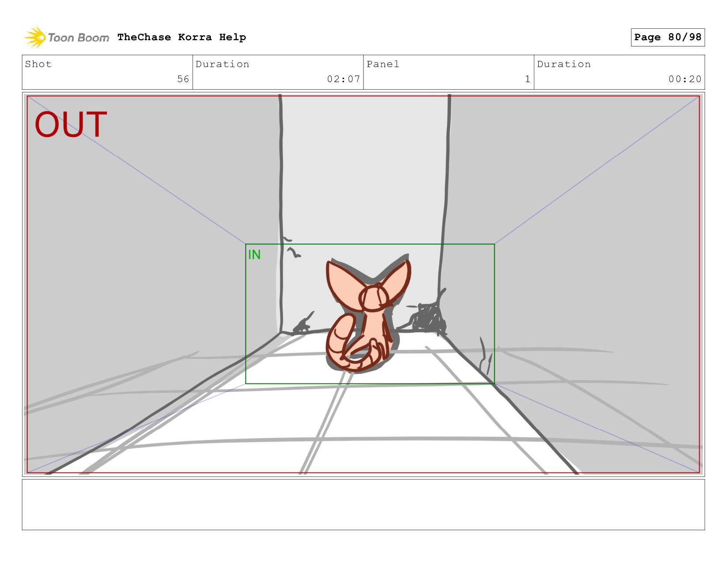This screenshot has height=563, width=728.
Task: Click the Duration label next to Shot
Action: [x=222, y=64]
